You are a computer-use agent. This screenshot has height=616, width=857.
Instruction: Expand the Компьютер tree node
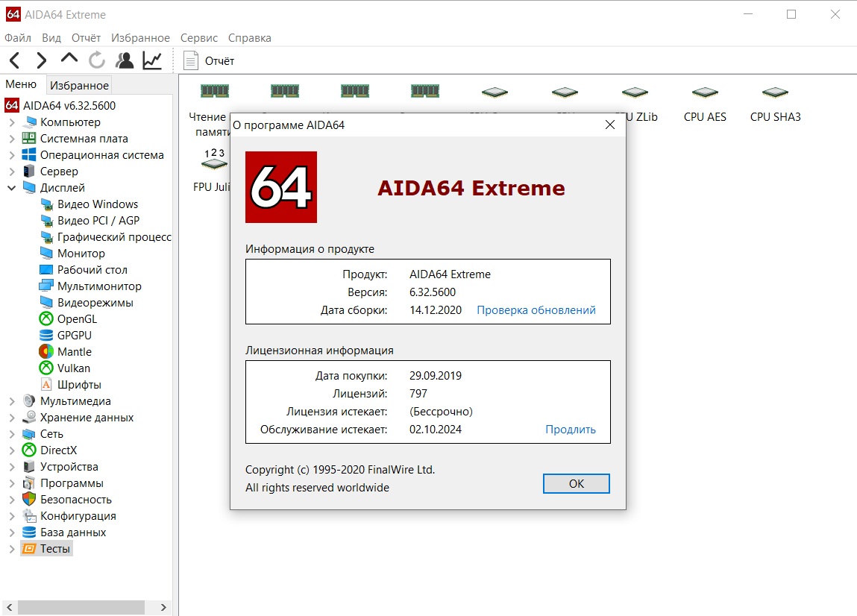pyautogui.click(x=12, y=122)
